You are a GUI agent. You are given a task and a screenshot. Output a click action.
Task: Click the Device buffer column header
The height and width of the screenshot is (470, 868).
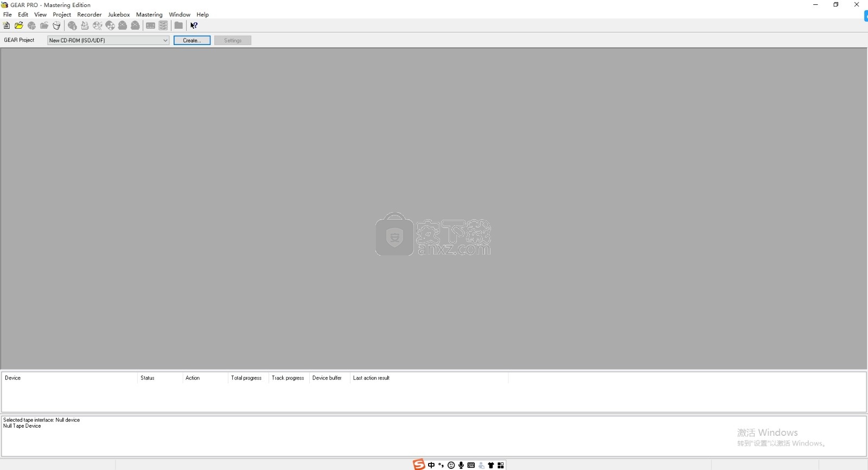(x=329, y=378)
